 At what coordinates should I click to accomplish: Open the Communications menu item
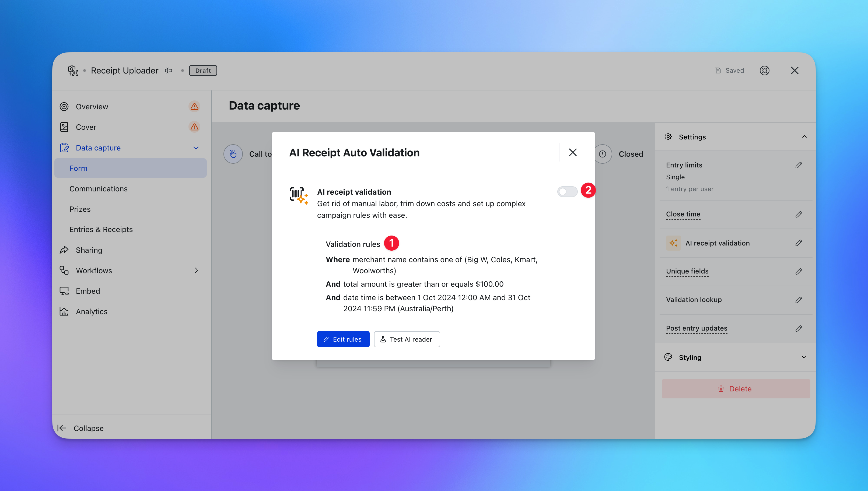(99, 189)
